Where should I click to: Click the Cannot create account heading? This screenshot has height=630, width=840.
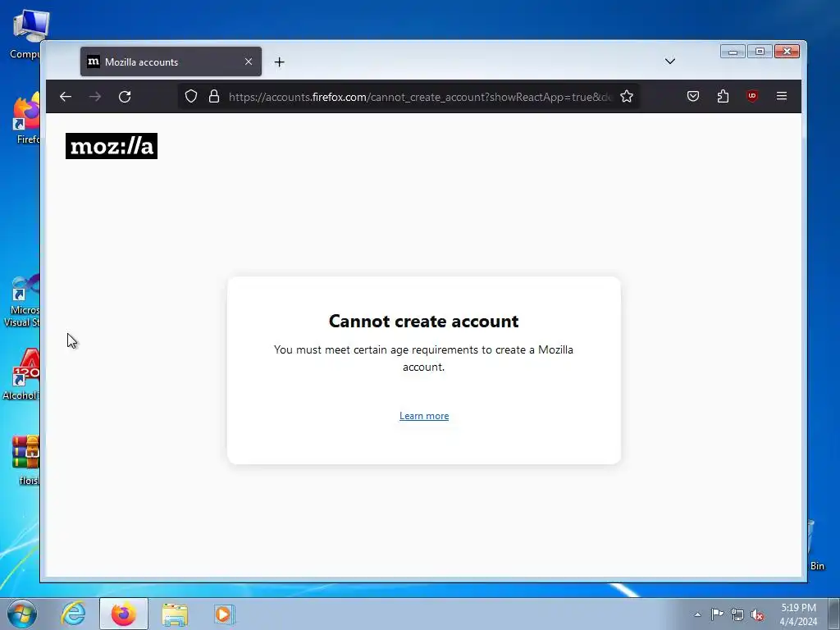click(x=424, y=321)
